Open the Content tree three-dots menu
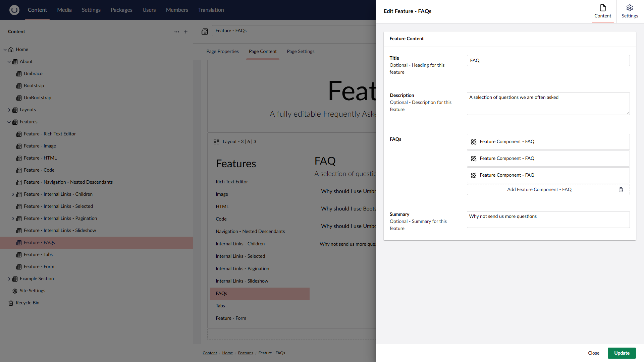This screenshot has height=362, width=644. (177, 32)
